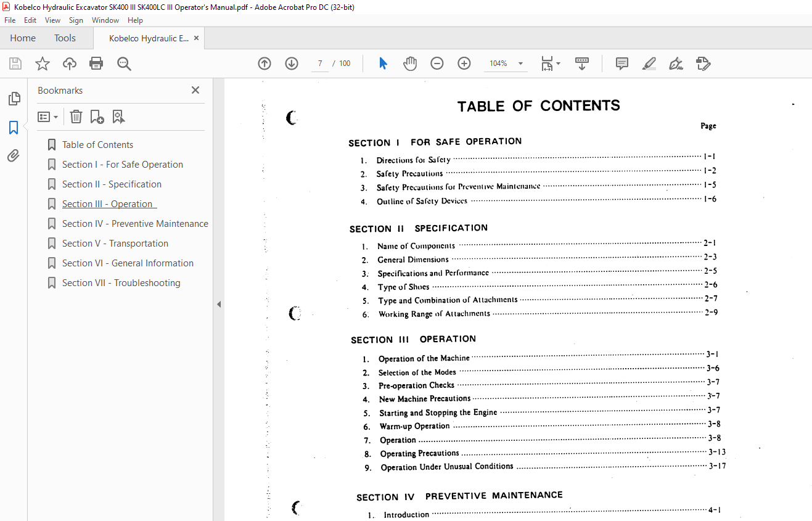
Task: Collapse navigation pane arrow handle
Action: pos(218,304)
